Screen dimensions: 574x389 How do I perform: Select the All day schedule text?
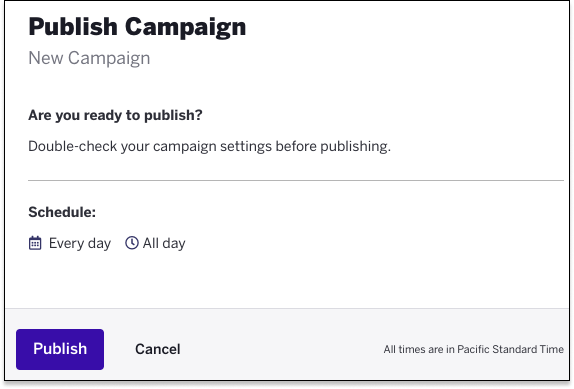pyautogui.click(x=164, y=243)
